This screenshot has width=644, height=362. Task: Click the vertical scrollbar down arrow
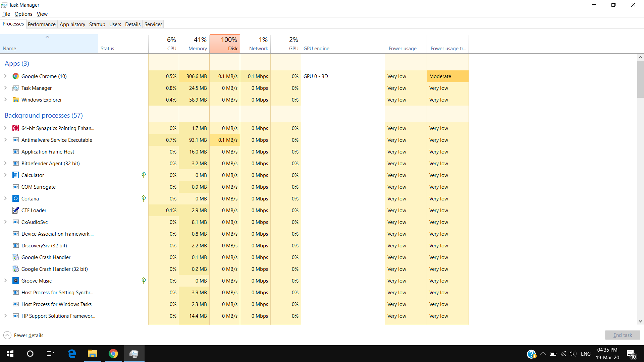click(x=640, y=321)
